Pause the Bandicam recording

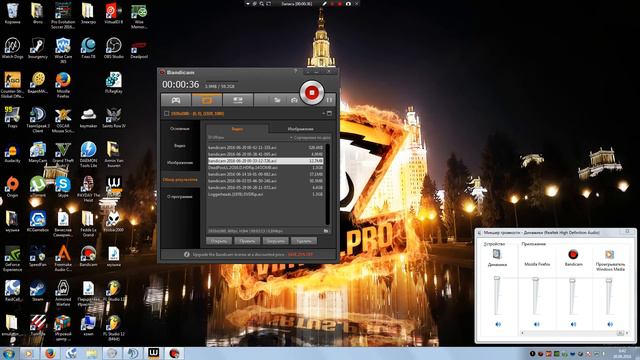pyautogui.click(x=329, y=100)
